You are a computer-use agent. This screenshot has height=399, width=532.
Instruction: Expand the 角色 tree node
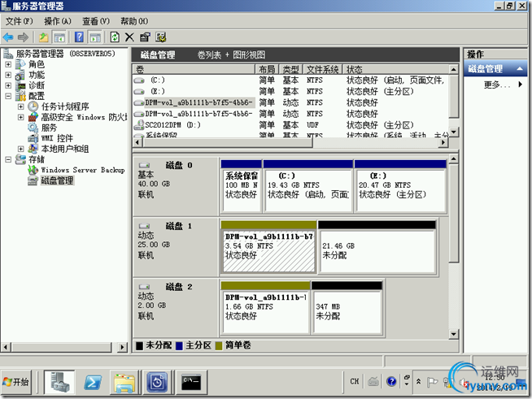(x=8, y=64)
